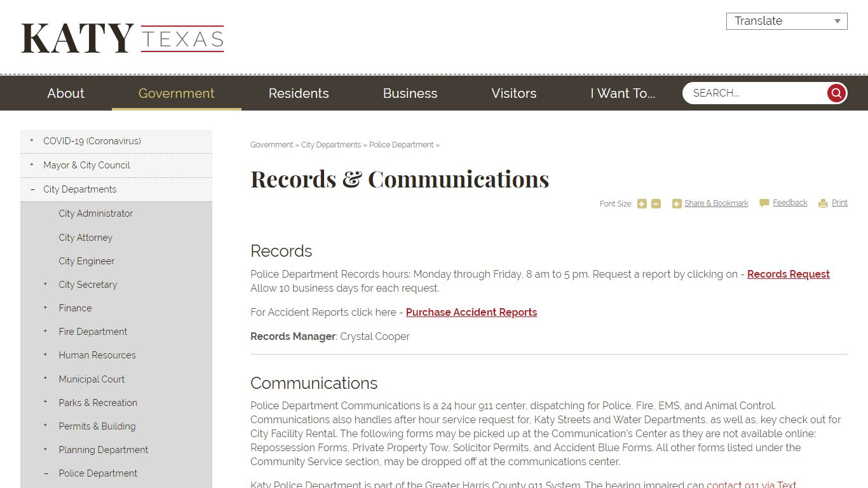Collapse Police Department minus sign

tap(46, 473)
